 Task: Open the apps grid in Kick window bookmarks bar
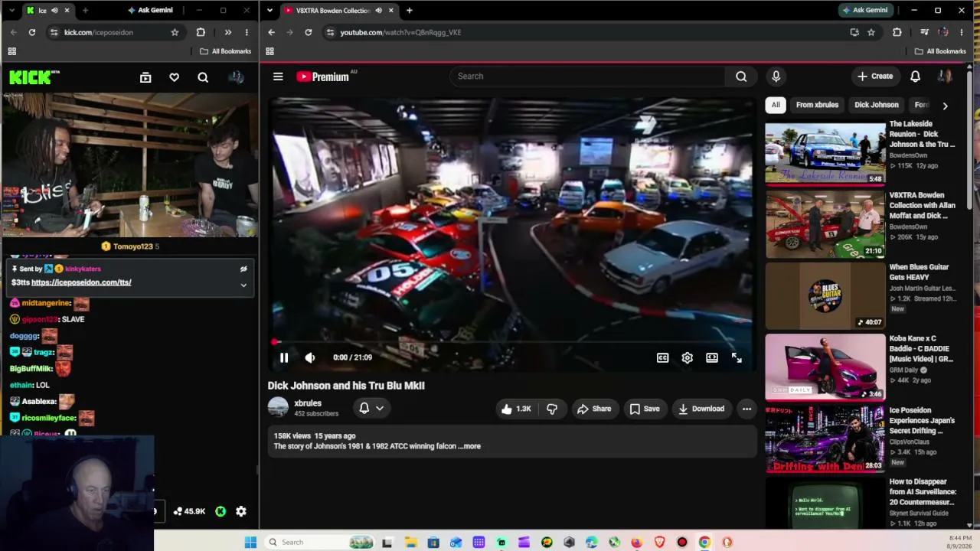[11, 51]
